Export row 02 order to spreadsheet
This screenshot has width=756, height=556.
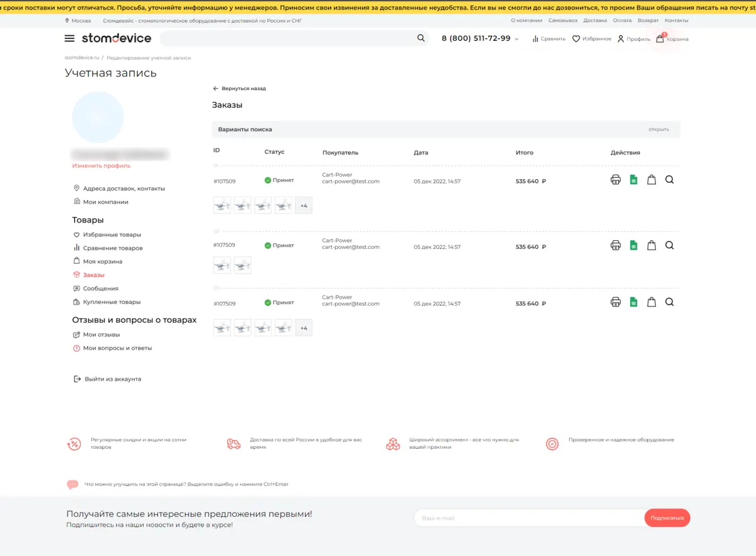coord(634,245)
